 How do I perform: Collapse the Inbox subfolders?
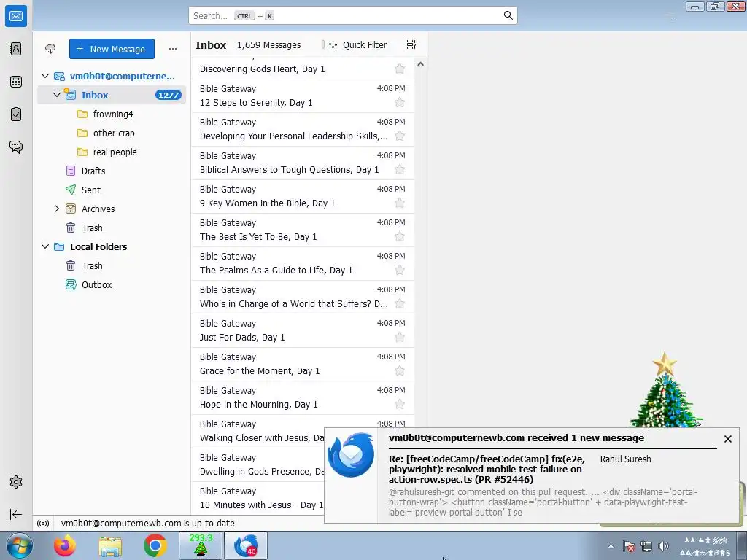click(x=57, y=95)
